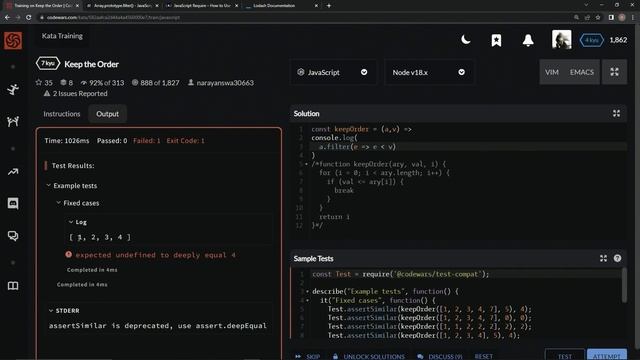Enable EMACS keybindings
The width and height of the screenshot is (640, 360).
(582, 72)
